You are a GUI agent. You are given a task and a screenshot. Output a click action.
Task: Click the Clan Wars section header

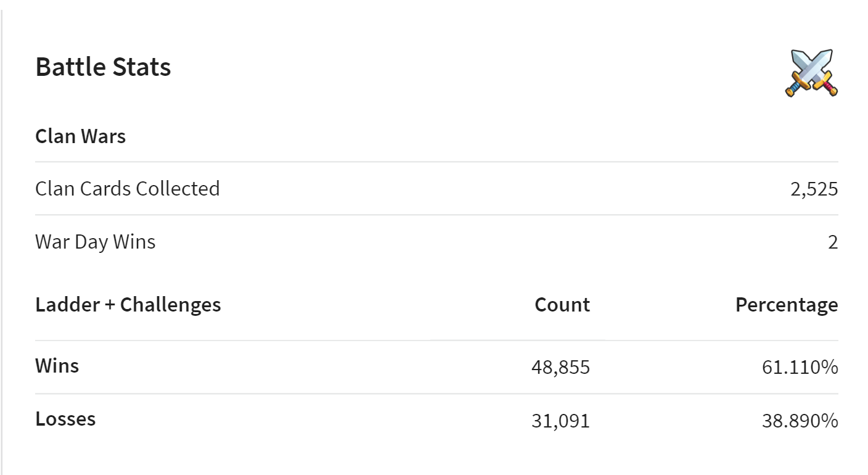80,136
